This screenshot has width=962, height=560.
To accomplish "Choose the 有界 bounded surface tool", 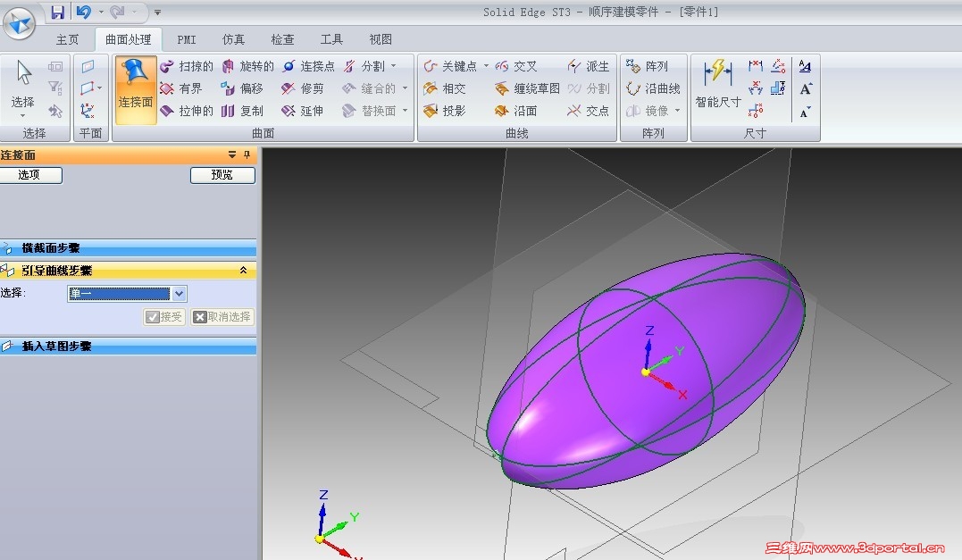I will pyautogui.click(x=181, y=89).
